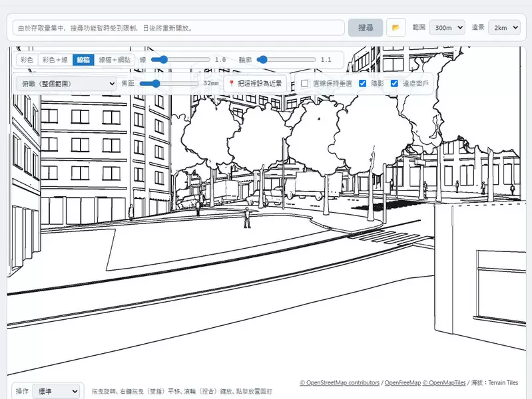This screenshot has width=532, height=399.
Task: Toggle 直線保持垂直 checkbox
Action: click(x=305, y=83)
